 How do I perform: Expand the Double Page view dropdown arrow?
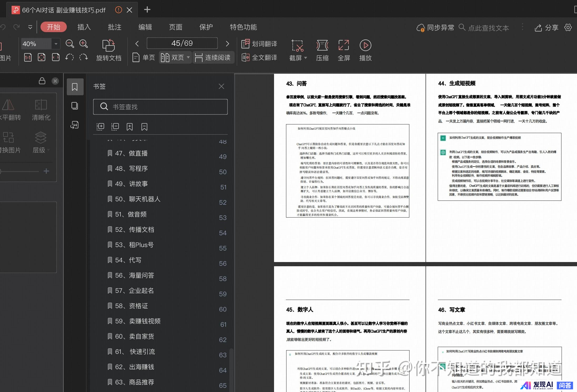[x=188, y=57]
